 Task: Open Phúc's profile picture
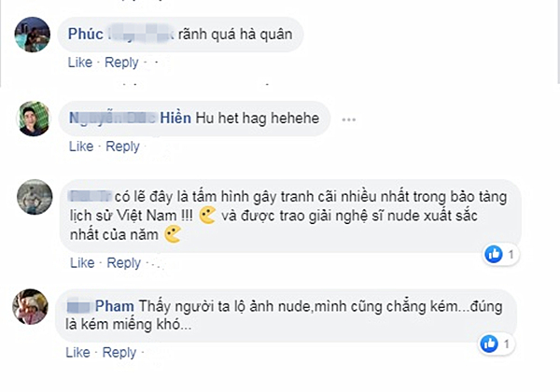33,35
